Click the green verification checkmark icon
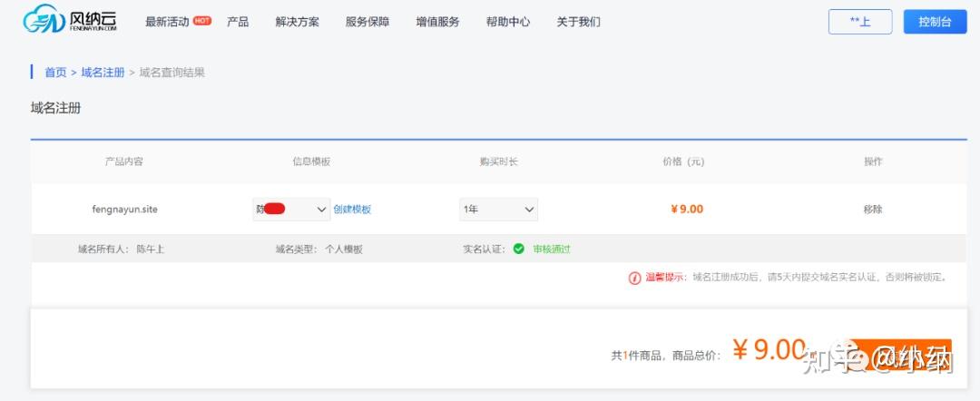The height and width of the screenshot is (401, 980). pyautogui.click(x=518, y=249)
